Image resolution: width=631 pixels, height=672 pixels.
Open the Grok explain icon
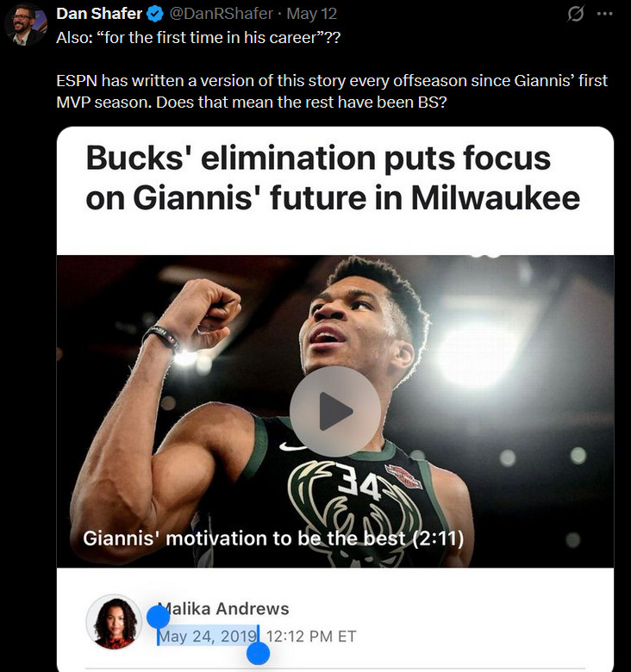click(x=575, y=14)
